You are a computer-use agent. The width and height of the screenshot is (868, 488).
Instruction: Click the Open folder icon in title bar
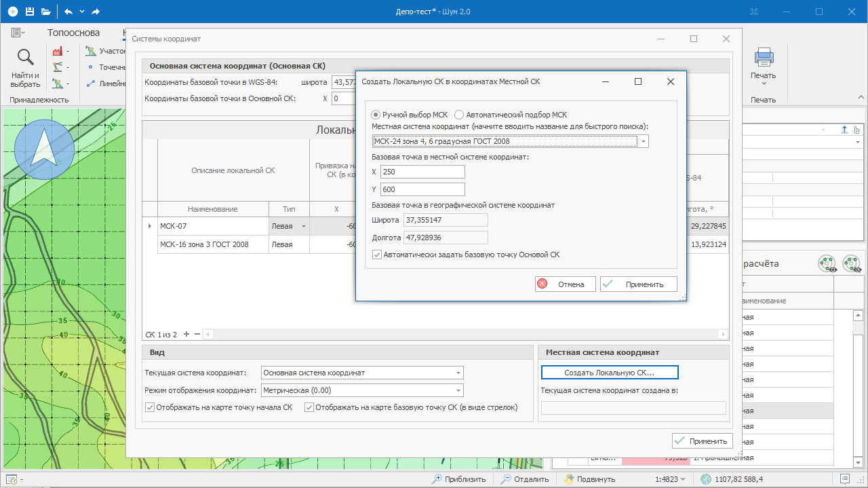click(x=46, y=12)
